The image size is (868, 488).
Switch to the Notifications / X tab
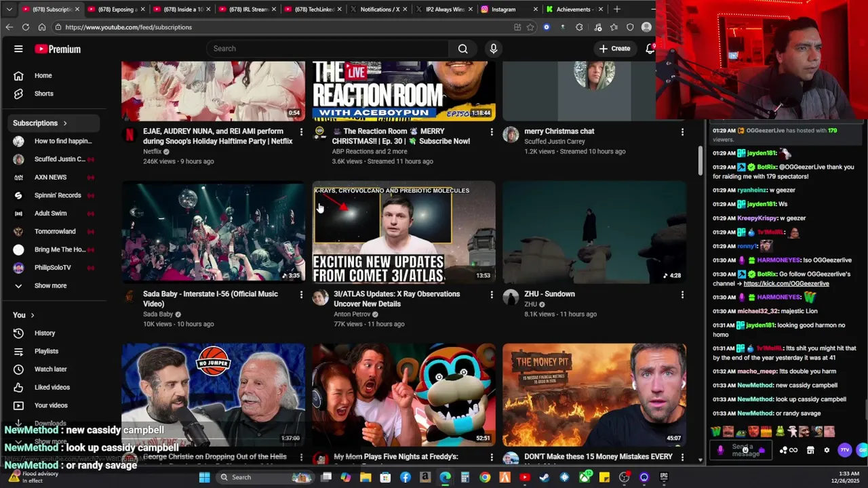coord(378,9)
